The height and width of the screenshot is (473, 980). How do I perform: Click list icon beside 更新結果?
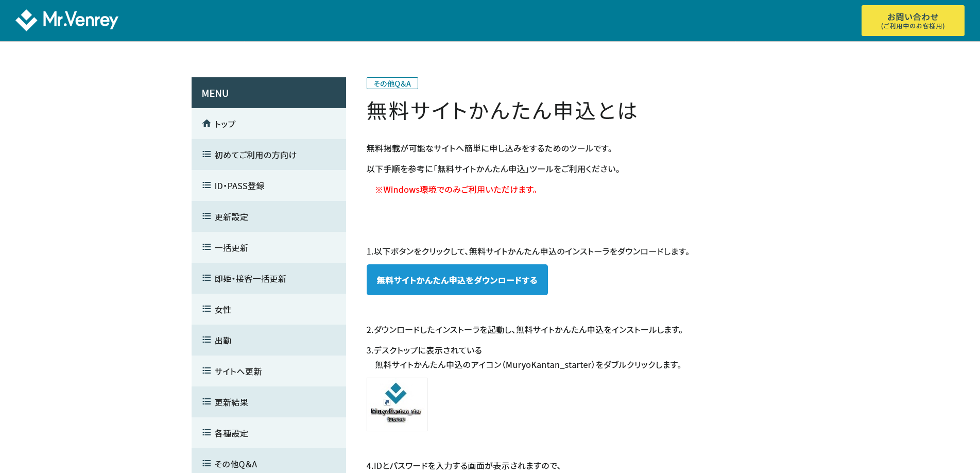pyautogui.click(x=207, y=401)
